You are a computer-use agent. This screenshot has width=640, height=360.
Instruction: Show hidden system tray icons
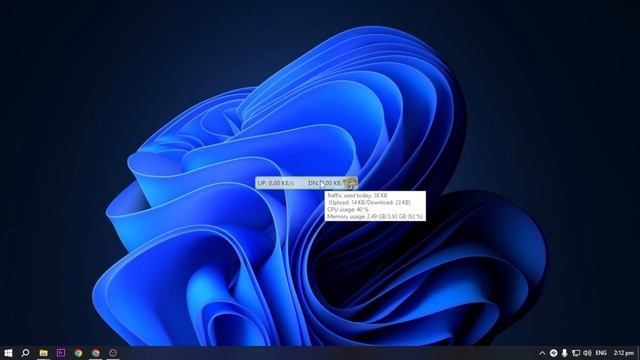(542, 353)
